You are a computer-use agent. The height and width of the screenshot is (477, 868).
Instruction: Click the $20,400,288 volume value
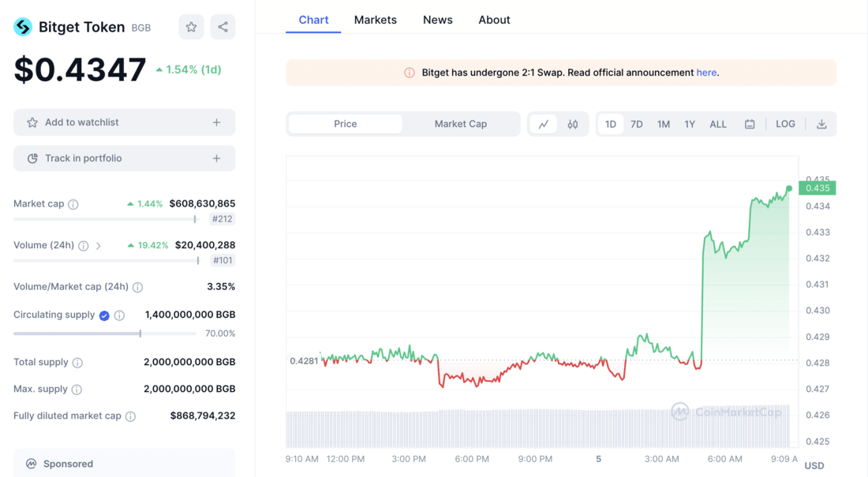pyautogui.click(x=205, y=245)
